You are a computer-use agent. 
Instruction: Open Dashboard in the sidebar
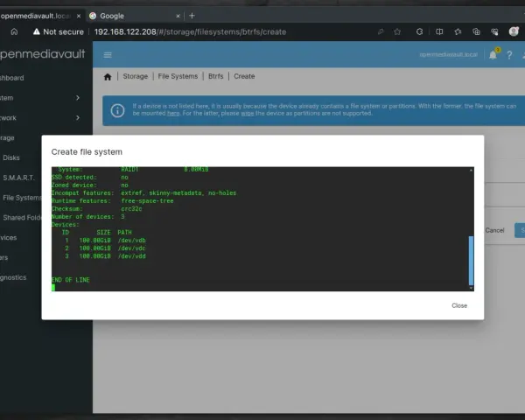click(x=12, y=78)
